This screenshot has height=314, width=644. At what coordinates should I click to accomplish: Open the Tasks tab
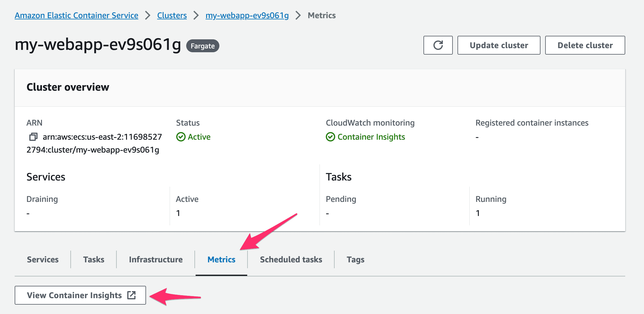(x=94, y=259)
